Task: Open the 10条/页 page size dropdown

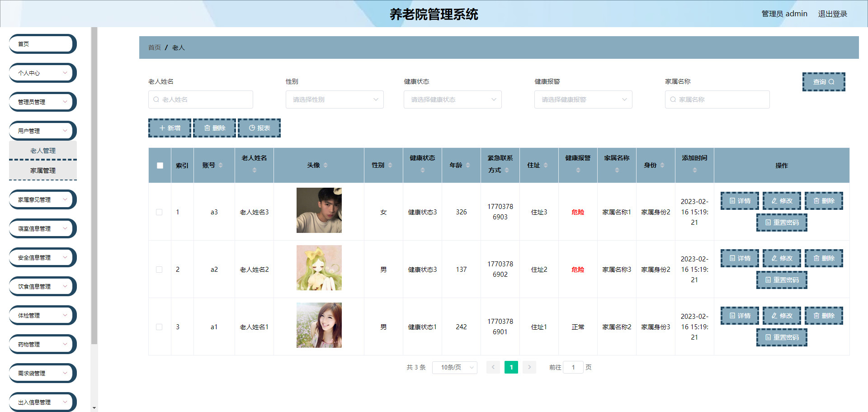Action: (x=455, y=367)
